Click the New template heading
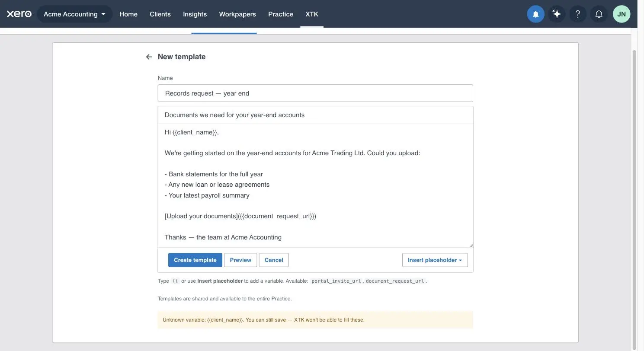644x351 pixels. click(x=182, y=57)
